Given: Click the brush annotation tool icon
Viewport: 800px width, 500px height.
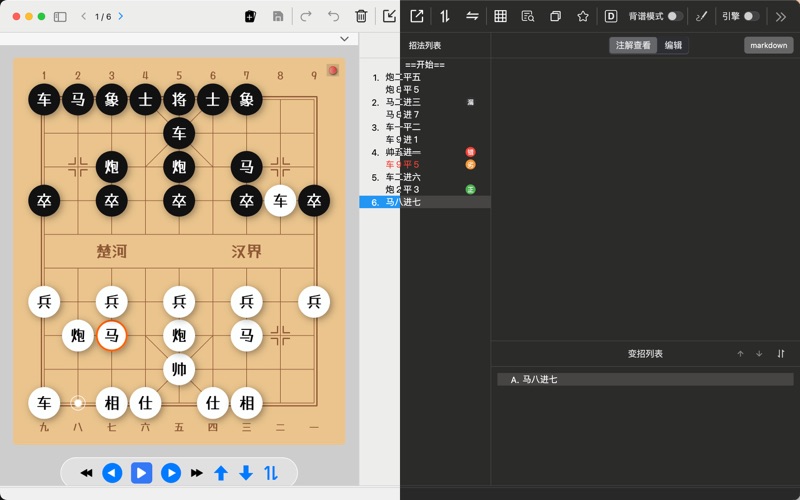Looking at the screenshot, I should click(701, 16).
